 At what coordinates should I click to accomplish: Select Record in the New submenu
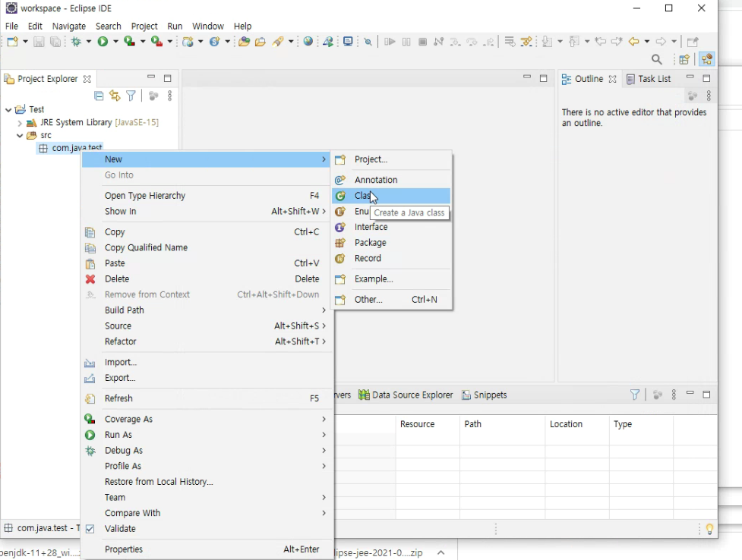(x=391, y=258)
